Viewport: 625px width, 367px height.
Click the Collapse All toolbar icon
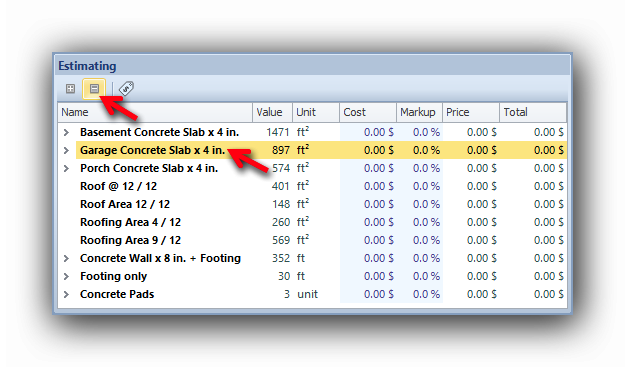click(x=94, y=88)
